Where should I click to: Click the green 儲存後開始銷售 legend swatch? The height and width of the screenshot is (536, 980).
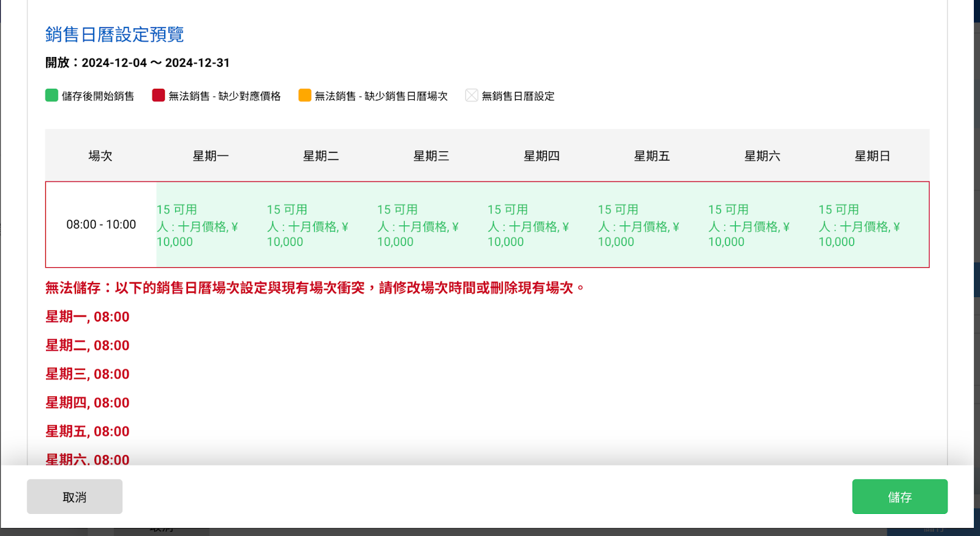point(51,95)
